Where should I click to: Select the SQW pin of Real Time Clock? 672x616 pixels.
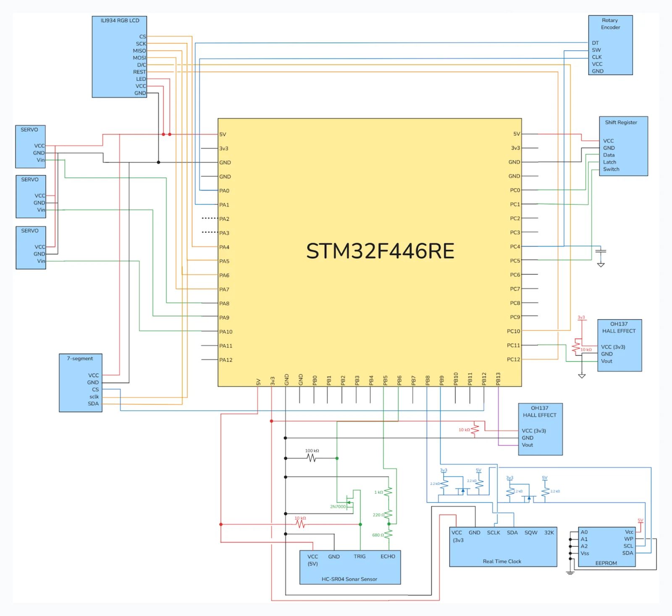[x=531, y=532]
